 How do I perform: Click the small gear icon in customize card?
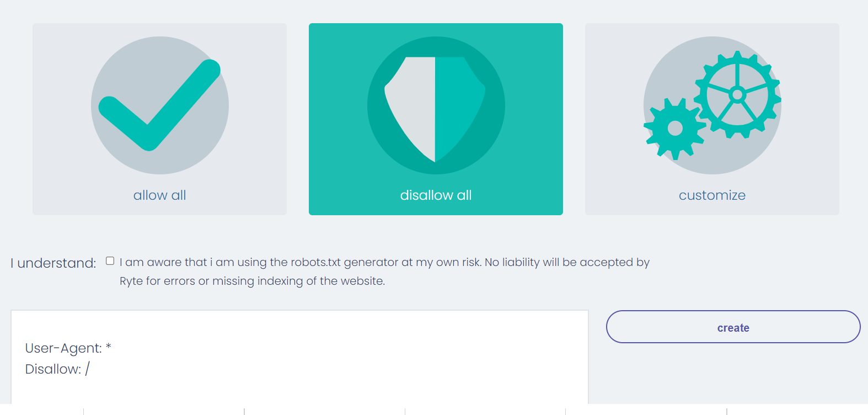[675, 129]
